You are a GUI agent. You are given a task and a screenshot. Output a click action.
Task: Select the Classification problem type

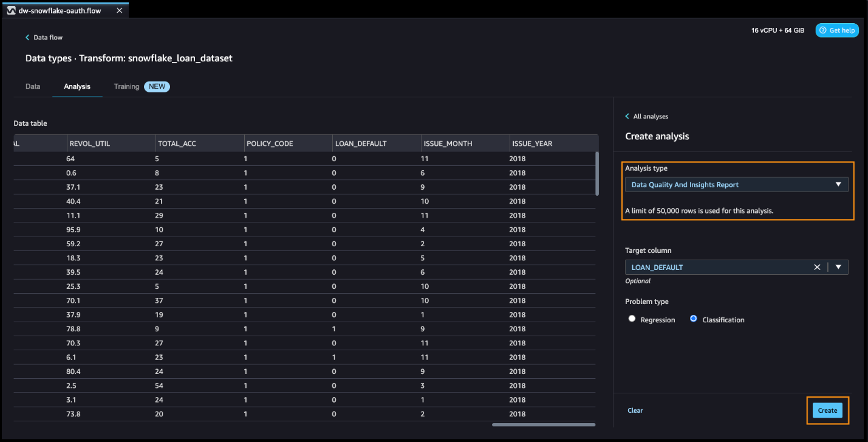[694, 319]
